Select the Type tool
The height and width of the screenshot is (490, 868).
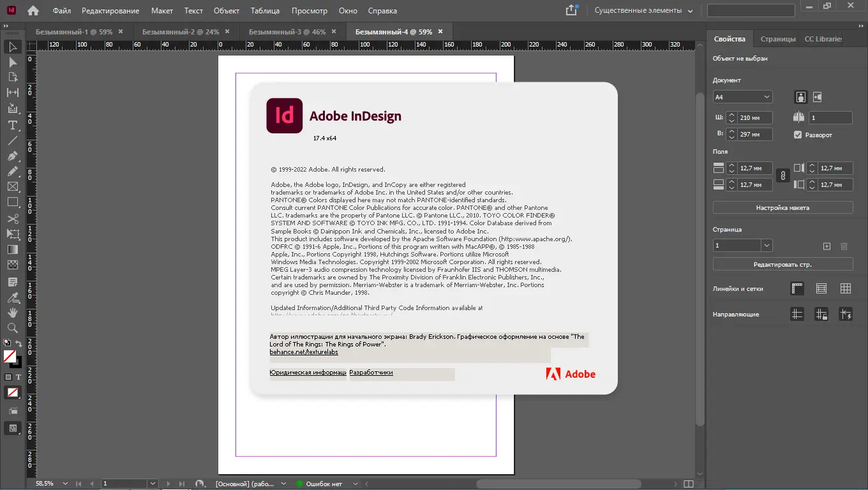(x=12, y=124)
